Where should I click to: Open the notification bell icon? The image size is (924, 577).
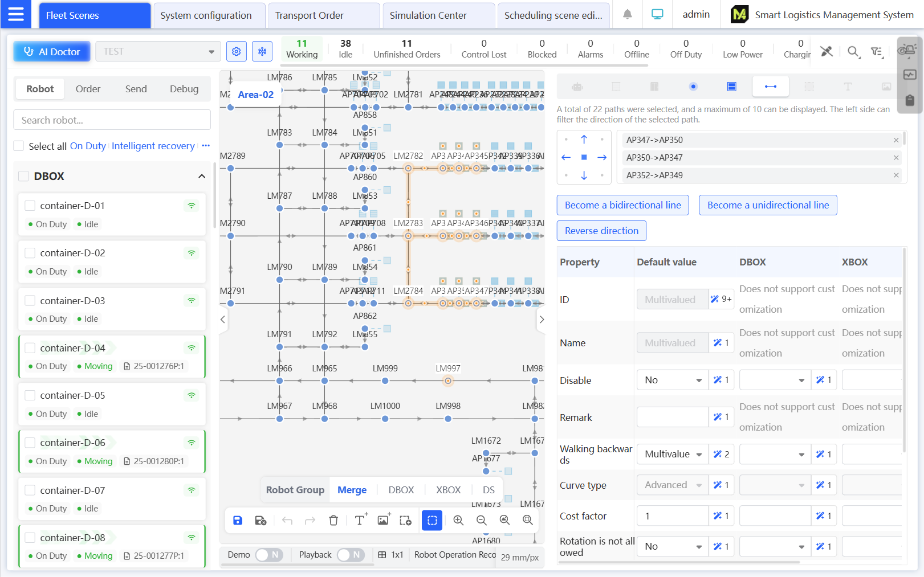point(627,15)
